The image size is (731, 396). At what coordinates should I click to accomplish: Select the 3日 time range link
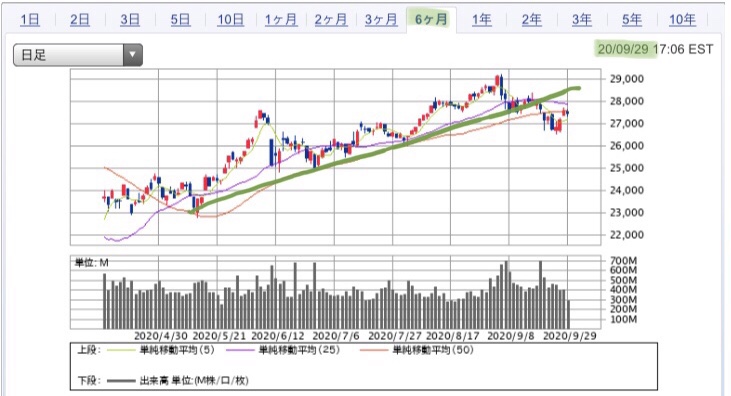130,20
